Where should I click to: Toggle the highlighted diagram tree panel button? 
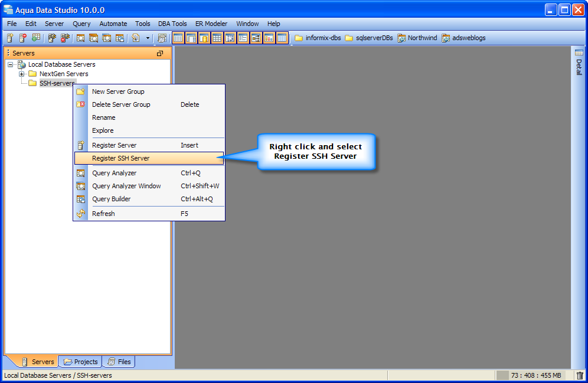(x=256, y=38)
